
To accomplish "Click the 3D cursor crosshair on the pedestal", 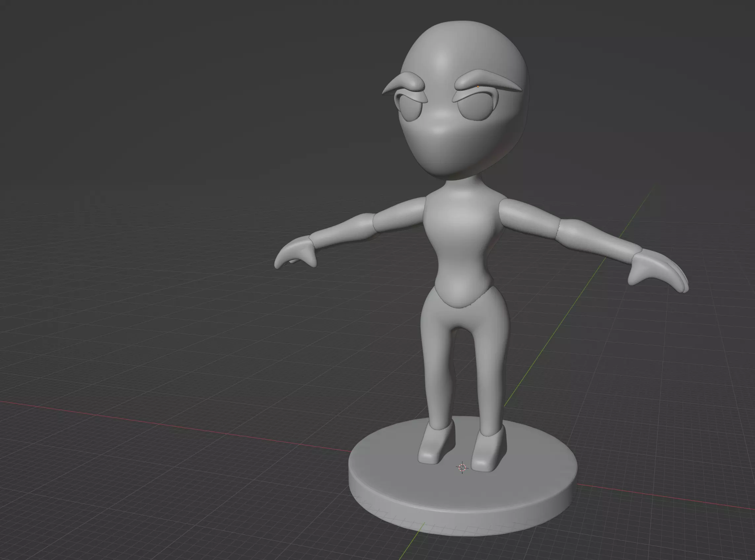I will coord(462,467).
